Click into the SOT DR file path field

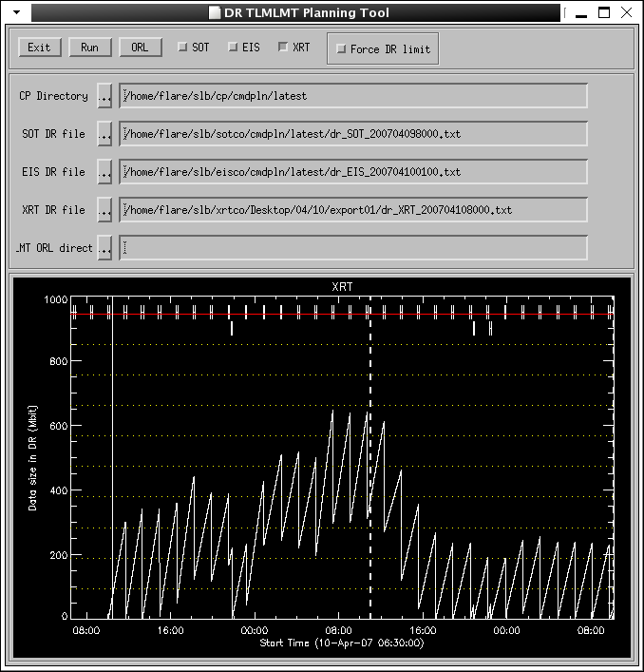point(353,134)
